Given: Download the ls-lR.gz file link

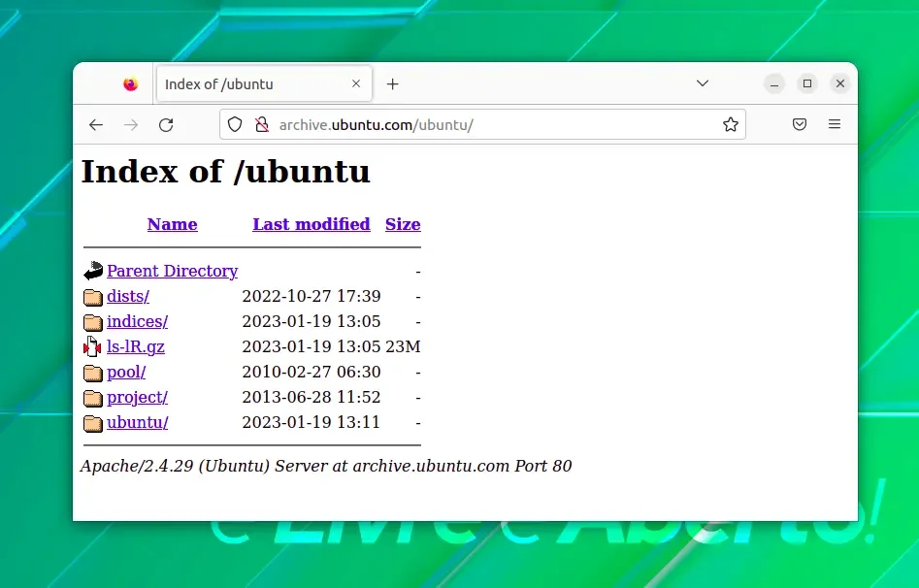Looking at the screenshot, I should pos(136,346).
